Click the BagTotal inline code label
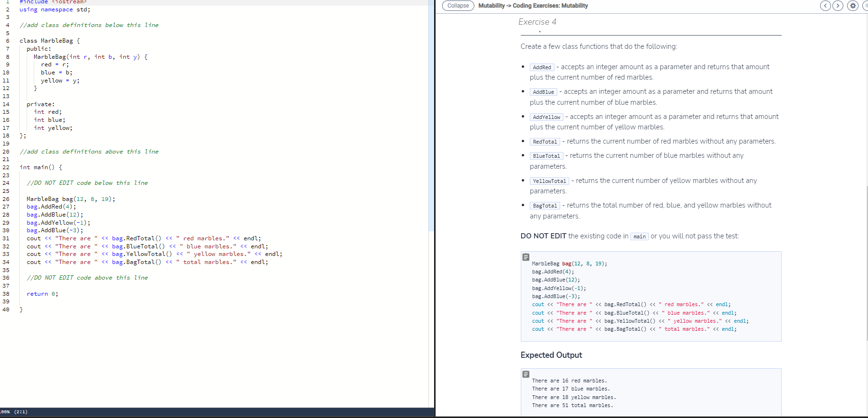 (545, 206)
